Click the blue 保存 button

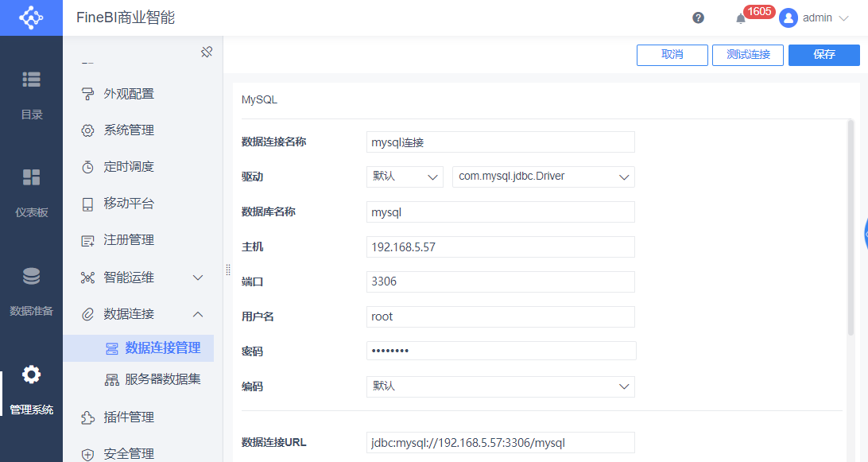point(823,55)
